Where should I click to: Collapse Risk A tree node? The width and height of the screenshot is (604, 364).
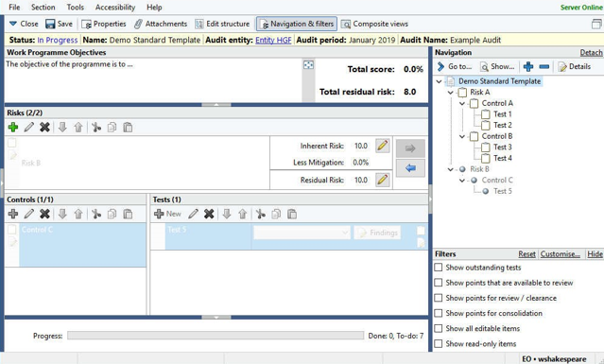tap(450, 93)
